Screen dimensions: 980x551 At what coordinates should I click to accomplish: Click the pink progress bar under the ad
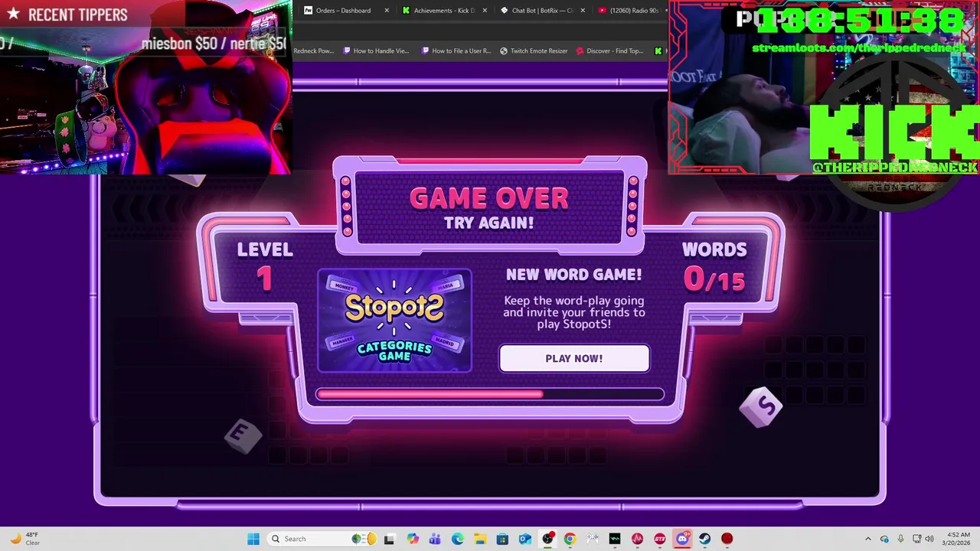point(490,394)
